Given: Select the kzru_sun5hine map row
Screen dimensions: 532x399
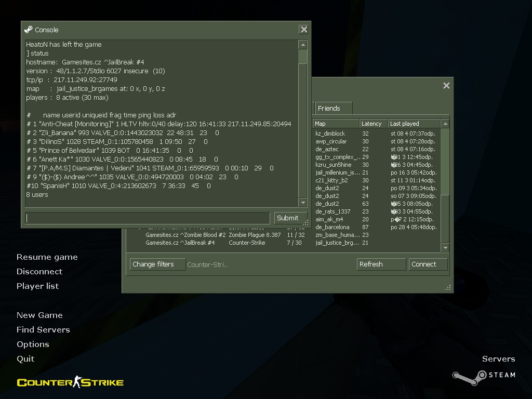Looking at the screenshot, I should 377,165.
